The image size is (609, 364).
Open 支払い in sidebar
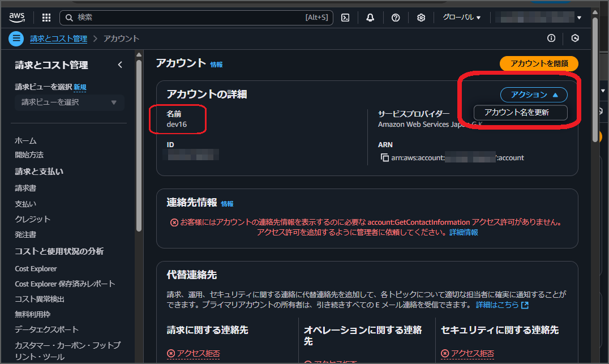pos(25,204)
